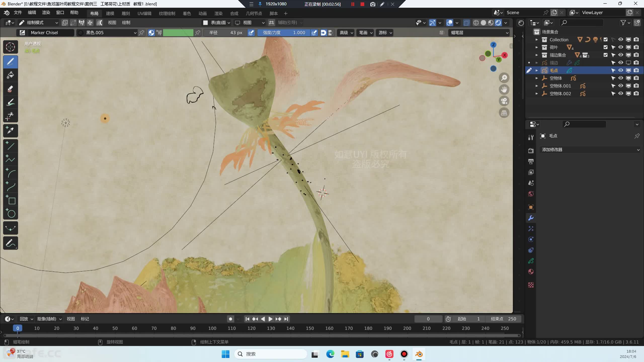This screenshot has width=644, height=362.
Task: Open the Visual Effects properties tab
Action: tap(531, 229)
